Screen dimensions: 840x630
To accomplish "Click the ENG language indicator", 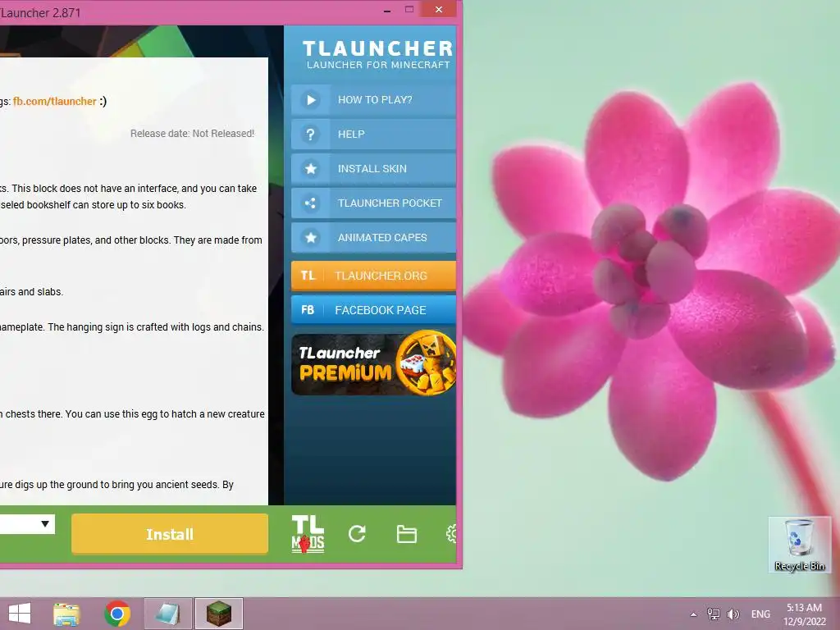I will point(760,614).
